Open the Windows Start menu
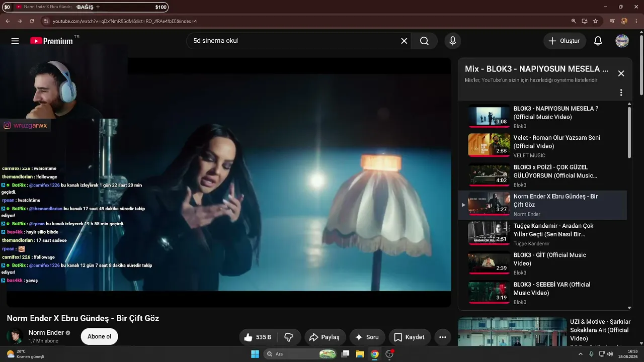This screenshot has height=362, width=644. (255, 354)
